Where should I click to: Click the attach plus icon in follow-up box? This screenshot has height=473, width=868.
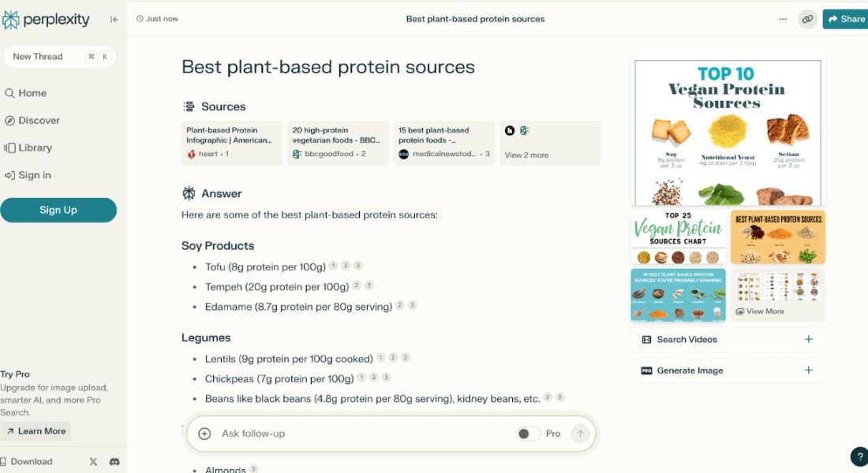pyautogui.click(x=204, y=434)
